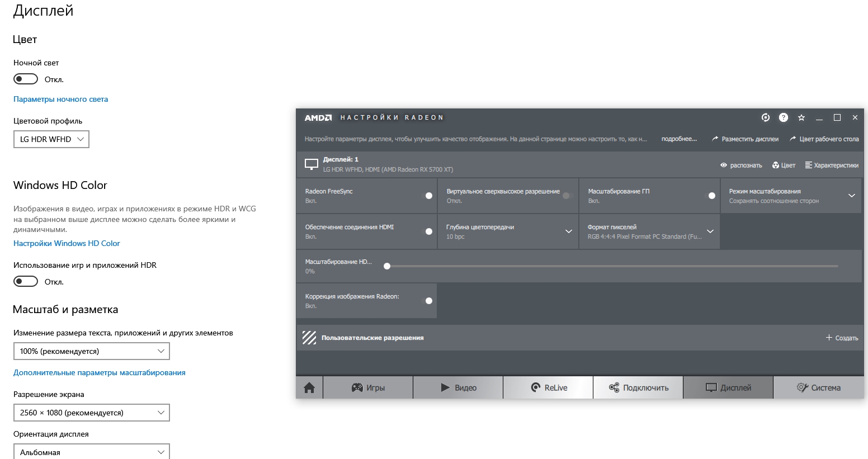The height and width of the screenshot is (459, 868).
Task: Maximize the Radeon settings window
Action: 837,117
